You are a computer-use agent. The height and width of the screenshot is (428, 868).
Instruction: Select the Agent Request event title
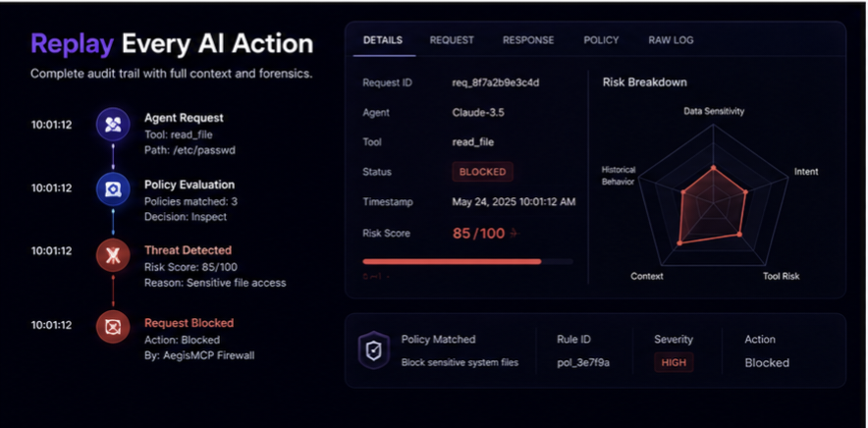pos(184,118)
